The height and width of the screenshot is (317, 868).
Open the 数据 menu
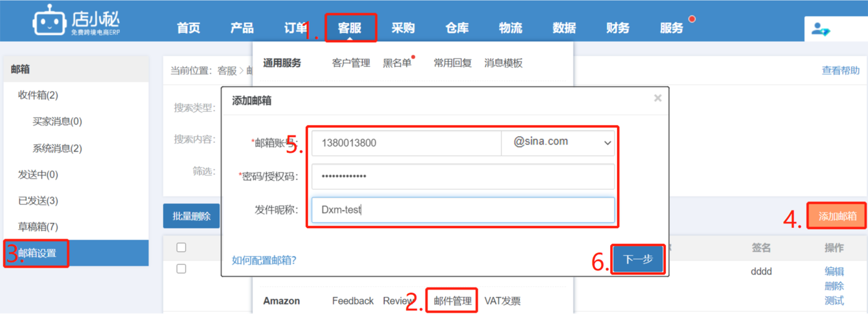[564, 28]
